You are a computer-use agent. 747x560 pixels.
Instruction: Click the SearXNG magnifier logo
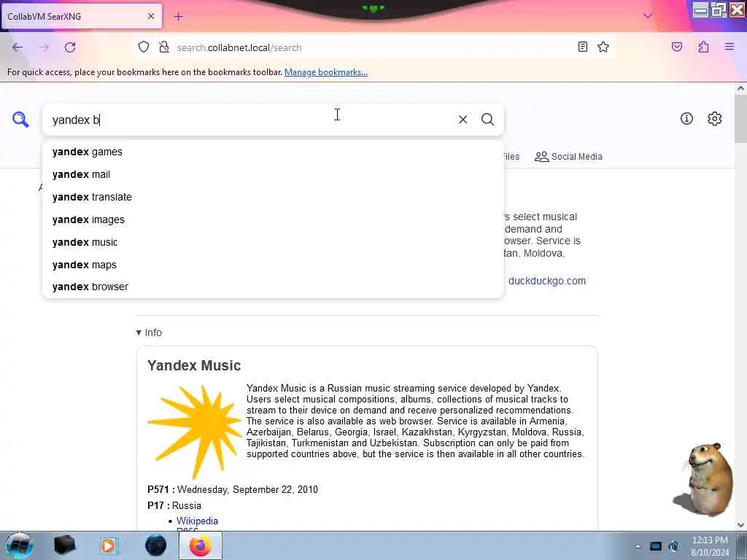coord(20,120)
